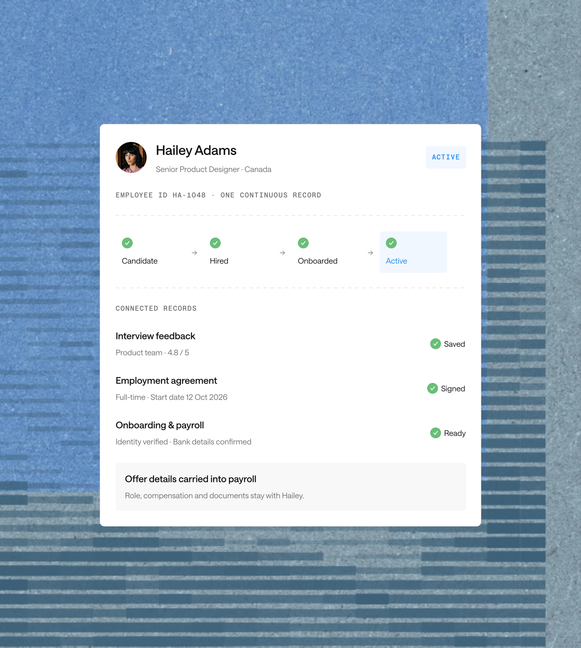
Task: Click 'Offer details carried into payroll' heading
Action: tap(190, 479)
